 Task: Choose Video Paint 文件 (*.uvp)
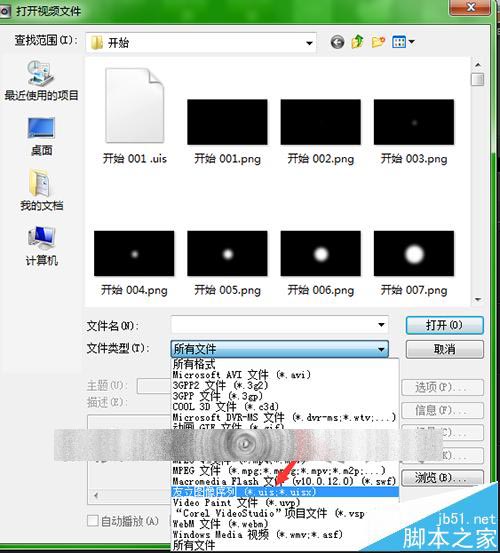click(x=285, y=502)
